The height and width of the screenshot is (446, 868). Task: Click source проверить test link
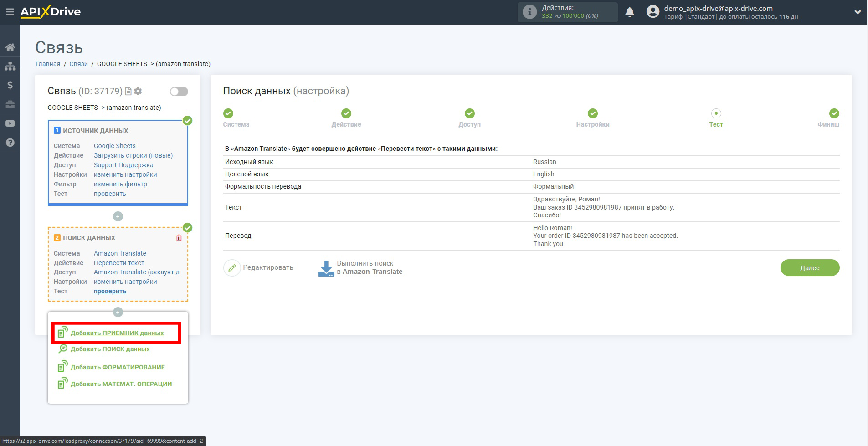tap(110, 194)
